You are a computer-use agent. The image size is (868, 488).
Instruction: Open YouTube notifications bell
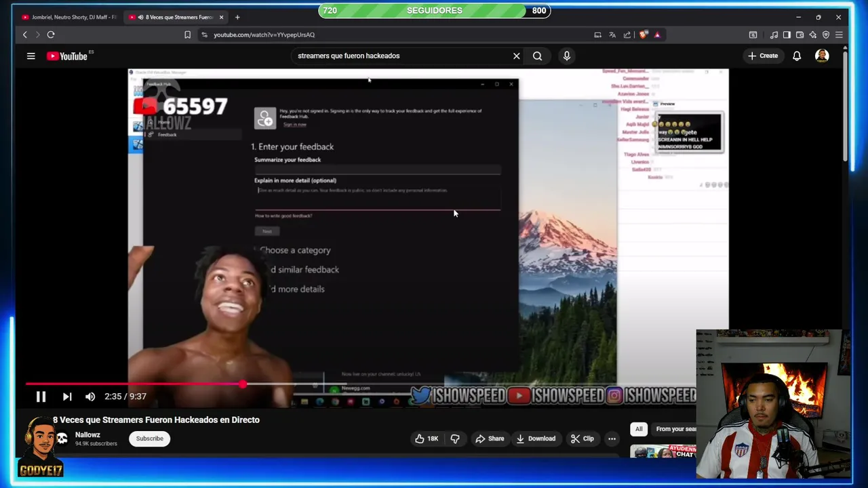[x=797, y=56]
